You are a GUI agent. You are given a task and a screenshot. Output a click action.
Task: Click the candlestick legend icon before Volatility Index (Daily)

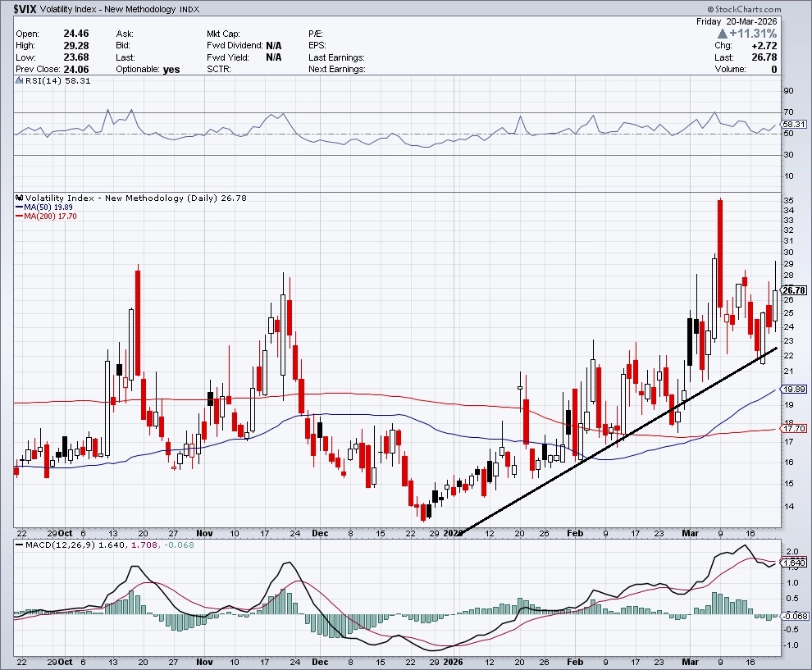(x=19, y=198)
